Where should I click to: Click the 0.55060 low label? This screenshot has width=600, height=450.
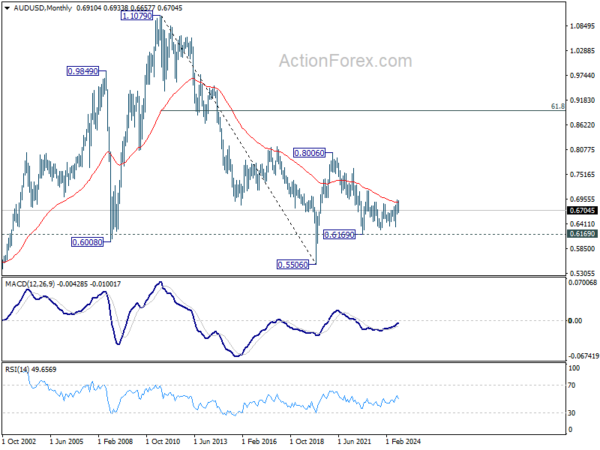[292, 265]
